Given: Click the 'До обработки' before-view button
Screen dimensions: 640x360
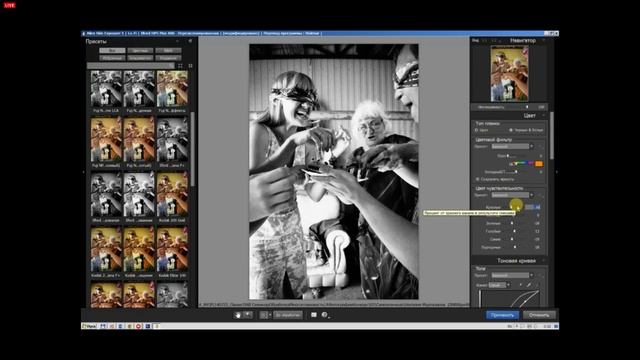Looking at the screenshot, I should point(288,315).
